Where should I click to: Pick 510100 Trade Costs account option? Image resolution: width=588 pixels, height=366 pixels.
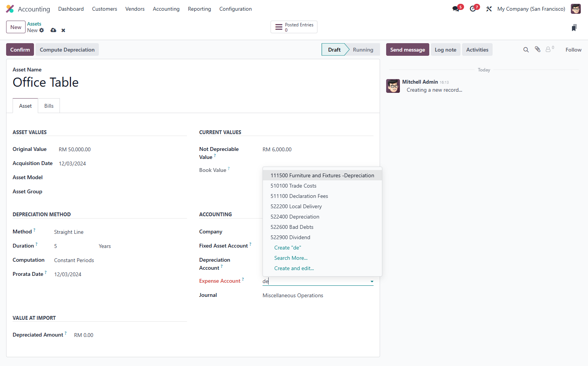pyautogui.click(x=322, y=186)
